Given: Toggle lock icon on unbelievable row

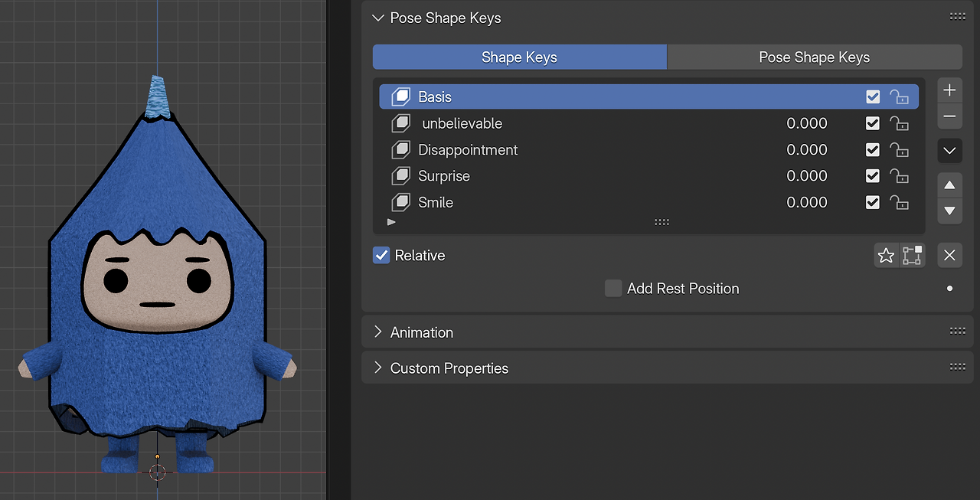Looking at the screenshot, I should tap(899, 123).
